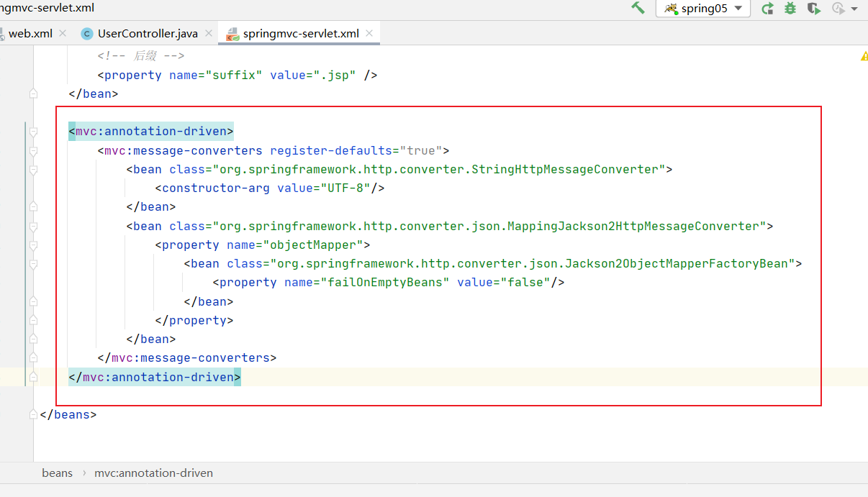Viewport: 868px width, 497px height.
Task: Close the UserController.java tab
Action: (x=208, y=33)
